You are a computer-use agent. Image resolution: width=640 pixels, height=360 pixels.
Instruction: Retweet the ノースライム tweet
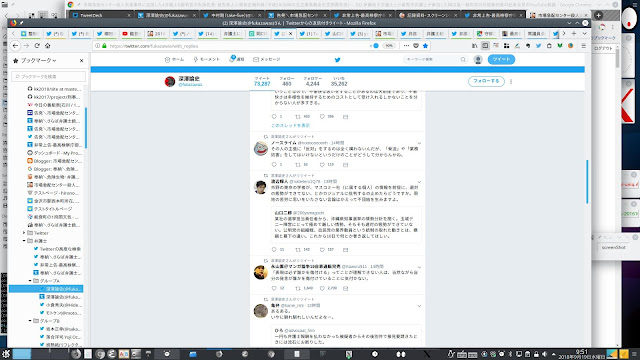coord(298,164)
